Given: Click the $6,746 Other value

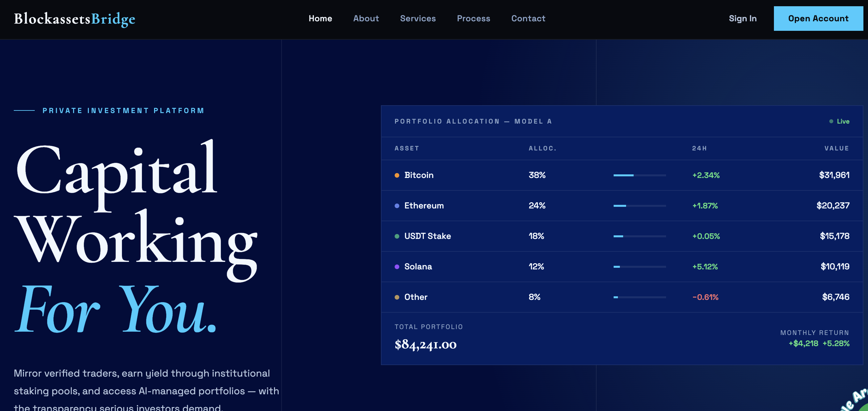Looking at the screenshot, I should (836, 297).
